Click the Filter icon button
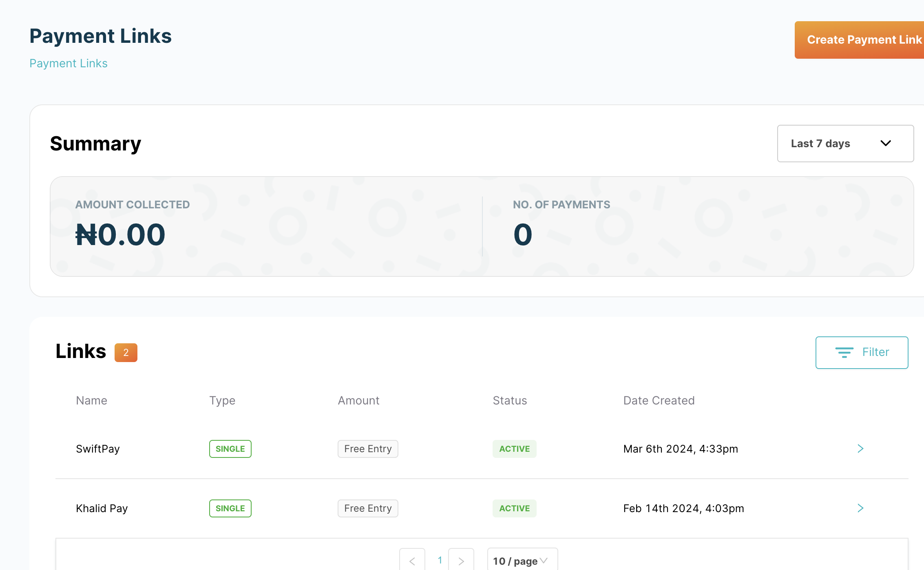924x570 pixels. [x=861, y=352]
